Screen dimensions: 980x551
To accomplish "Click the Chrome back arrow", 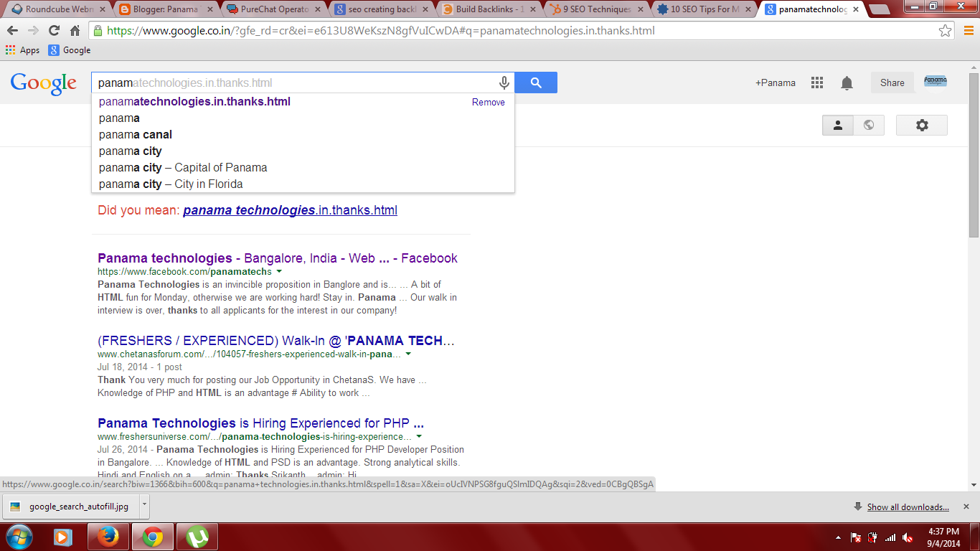I will tap(13, 31).
